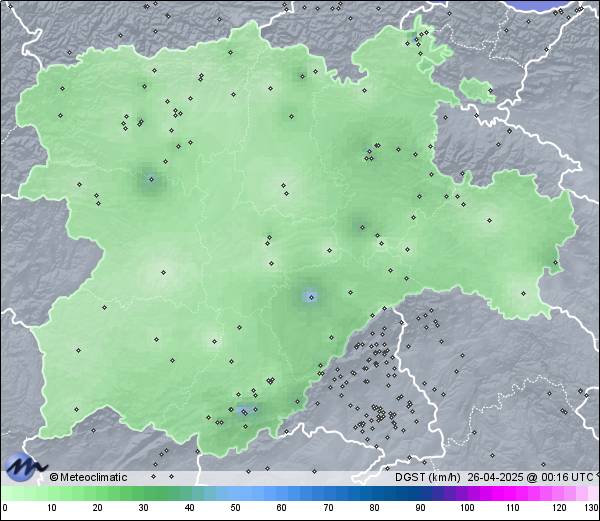Click scale value 50
The image size is (600, 521).
pyautogui.click(x=235, y=508)
